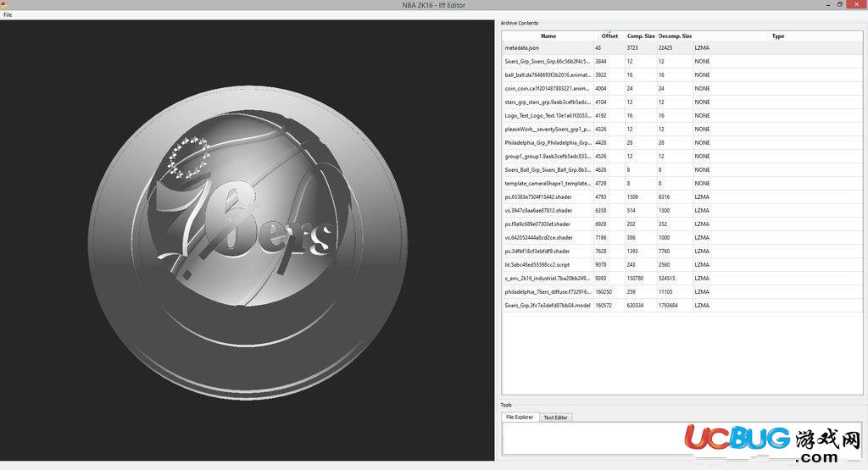Select the ps.65383e7504f15442.shader row
The height and width of the screenshot is (470, 868).
tap(682, 196)
